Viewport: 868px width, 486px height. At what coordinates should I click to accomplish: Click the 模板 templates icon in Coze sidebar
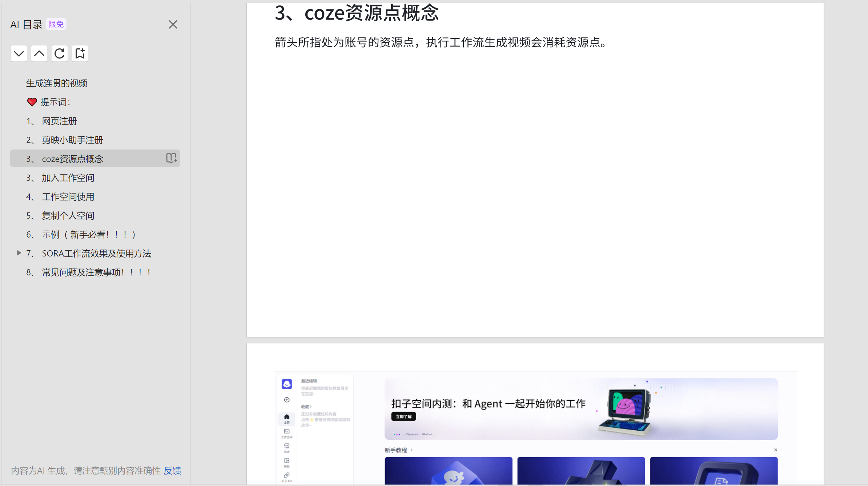pos(287,461)
